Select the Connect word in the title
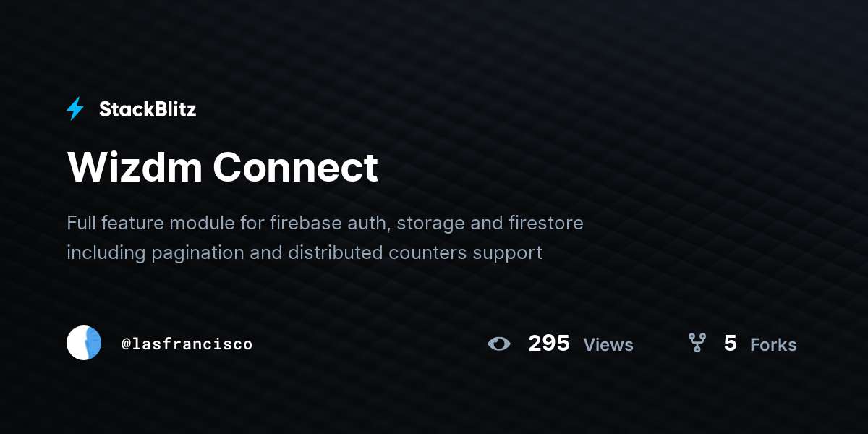868x434 pixels. tap(295, 167)
